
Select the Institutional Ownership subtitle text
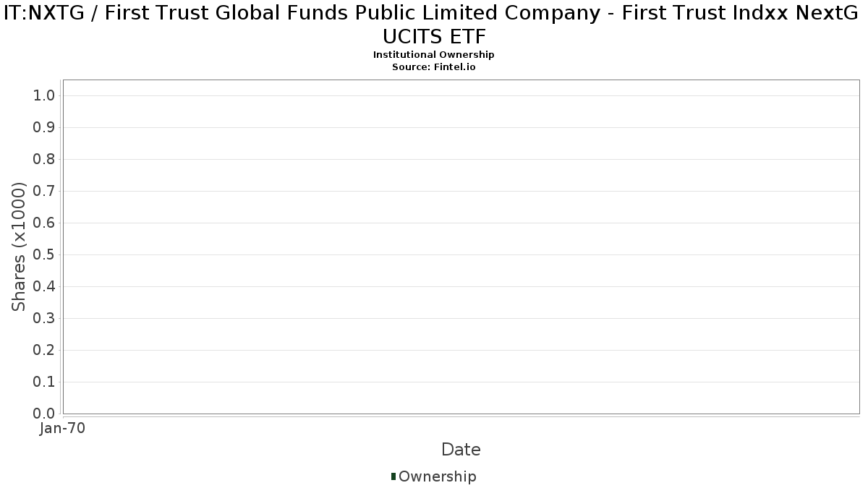click(434, 55)
